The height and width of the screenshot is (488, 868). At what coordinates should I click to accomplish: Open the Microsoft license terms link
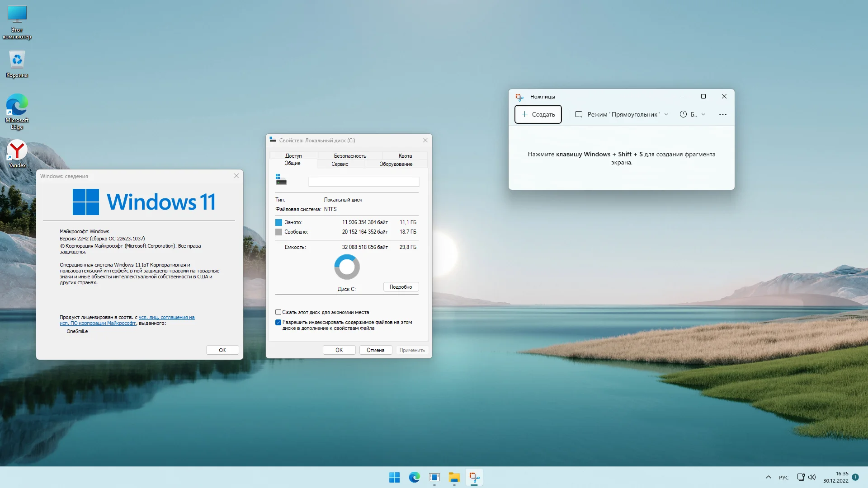[x=166, y=318]
